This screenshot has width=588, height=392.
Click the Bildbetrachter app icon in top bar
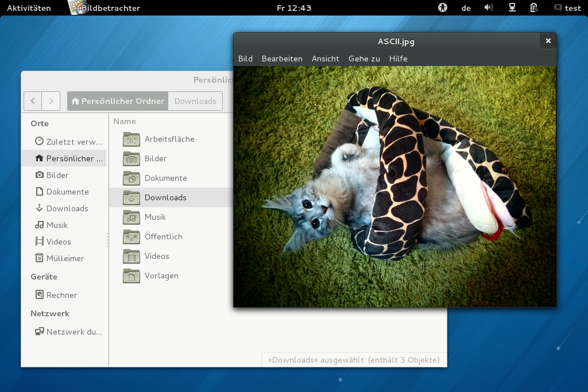click(x=78, y=7)
